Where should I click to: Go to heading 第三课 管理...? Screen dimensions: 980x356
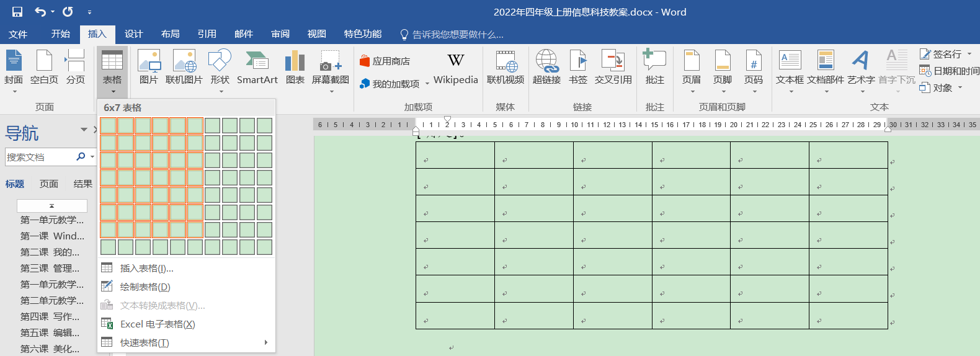50,268
